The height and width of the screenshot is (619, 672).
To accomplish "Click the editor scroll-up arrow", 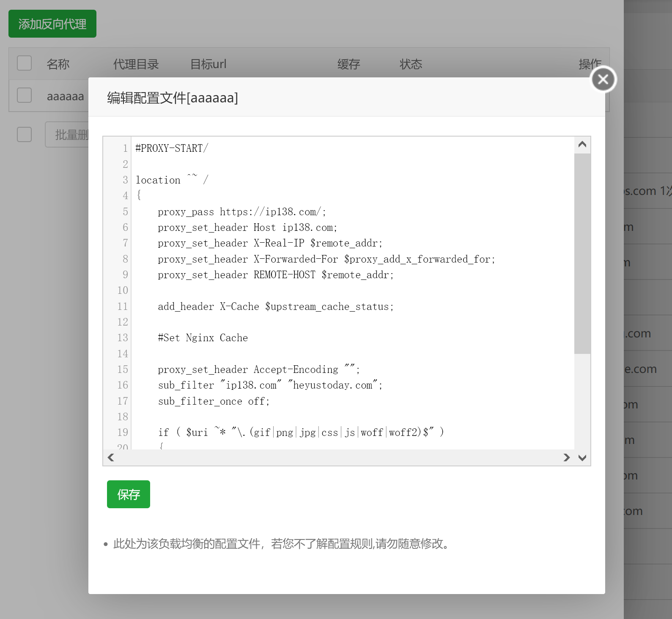I will (x=582, y=145).
